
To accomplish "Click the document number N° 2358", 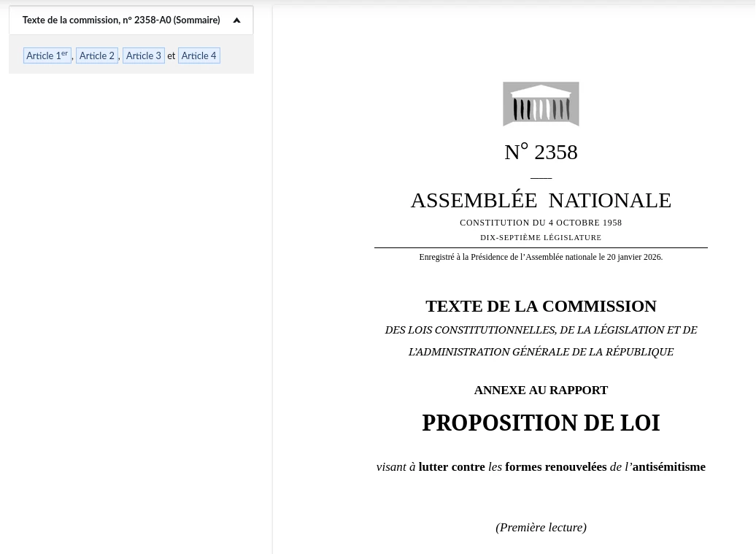I will pyautogui.click(x=541, y=152).
